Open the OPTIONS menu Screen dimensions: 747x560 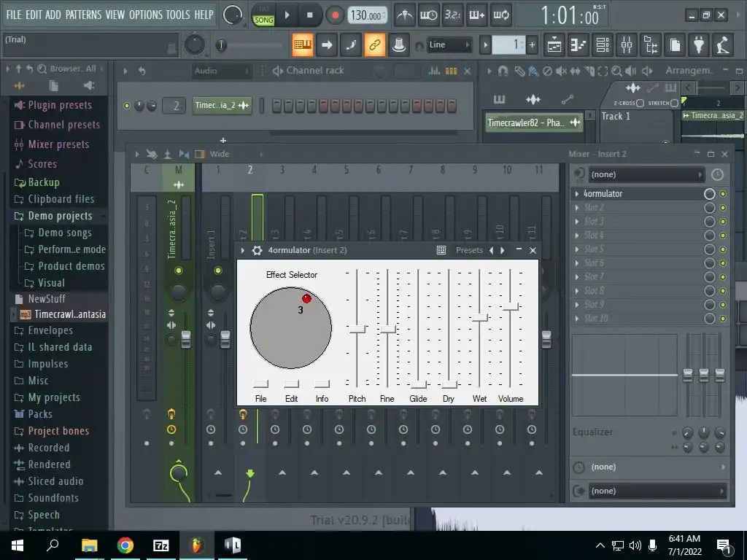click(x=145, y=15)
